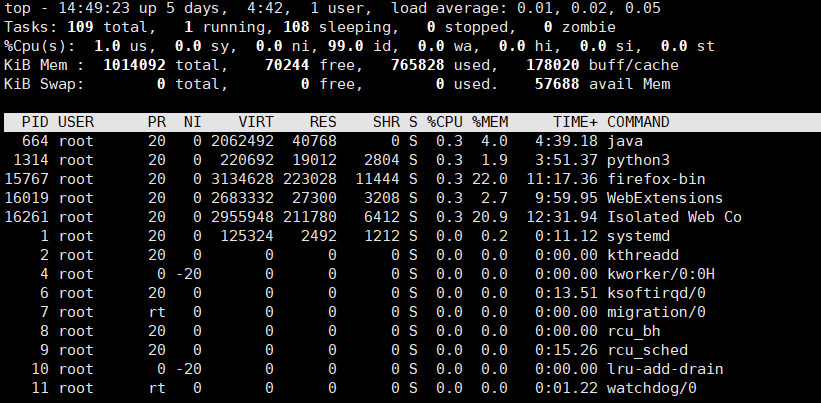Click the 70244 free memory value

[287, 65]
